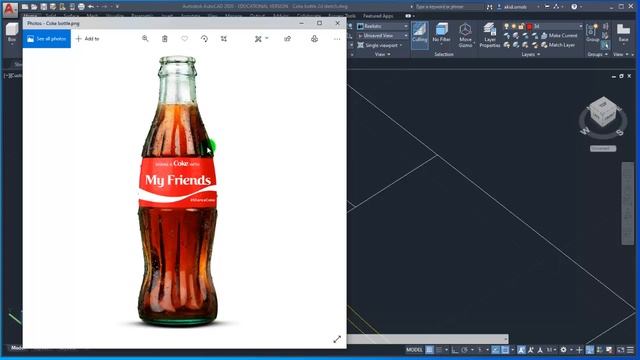Crop the photo in Photos app

coord(224,39)
